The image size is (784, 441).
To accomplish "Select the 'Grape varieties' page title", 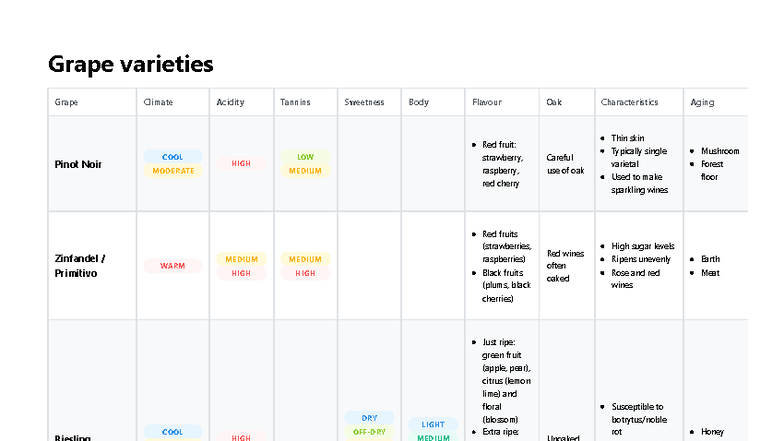I will coord(130,64).
